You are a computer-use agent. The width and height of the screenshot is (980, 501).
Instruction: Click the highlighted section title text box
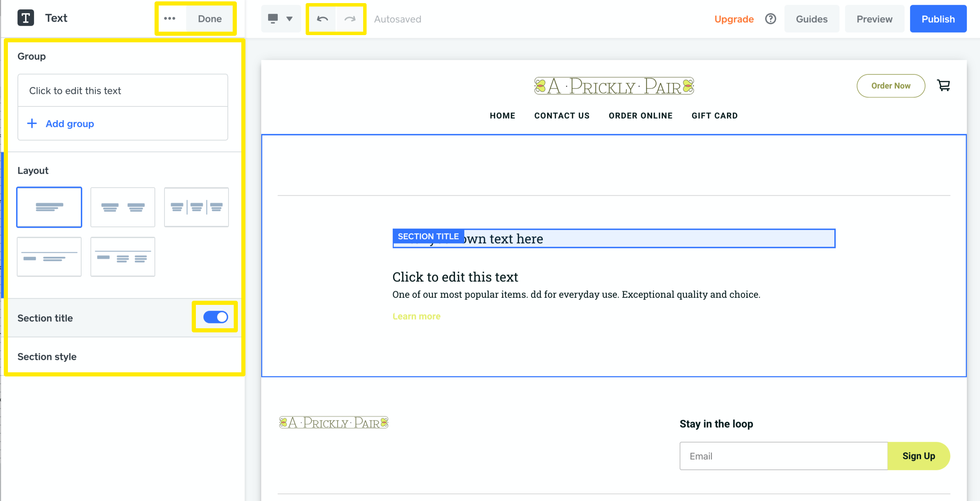(614, 238)
